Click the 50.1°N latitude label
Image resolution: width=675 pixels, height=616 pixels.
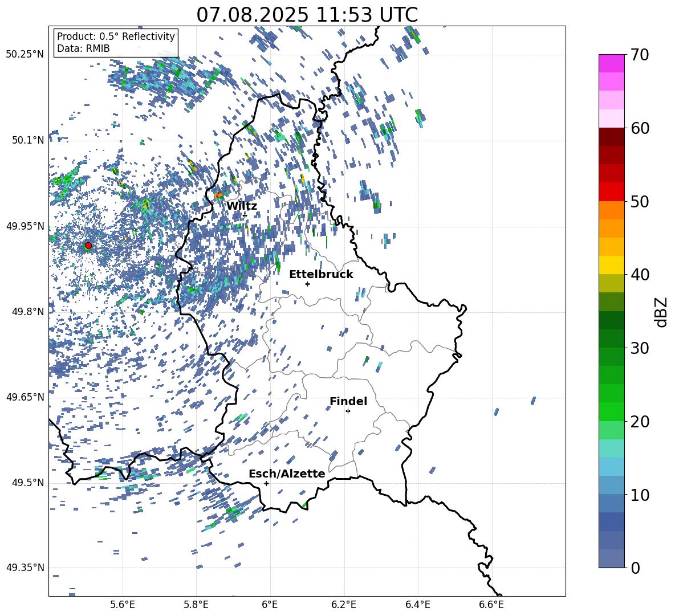[x=27, y=140]
